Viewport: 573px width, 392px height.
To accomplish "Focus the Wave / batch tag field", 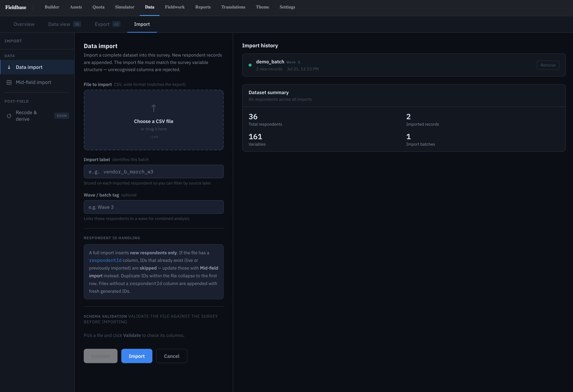I will point(154,207).
